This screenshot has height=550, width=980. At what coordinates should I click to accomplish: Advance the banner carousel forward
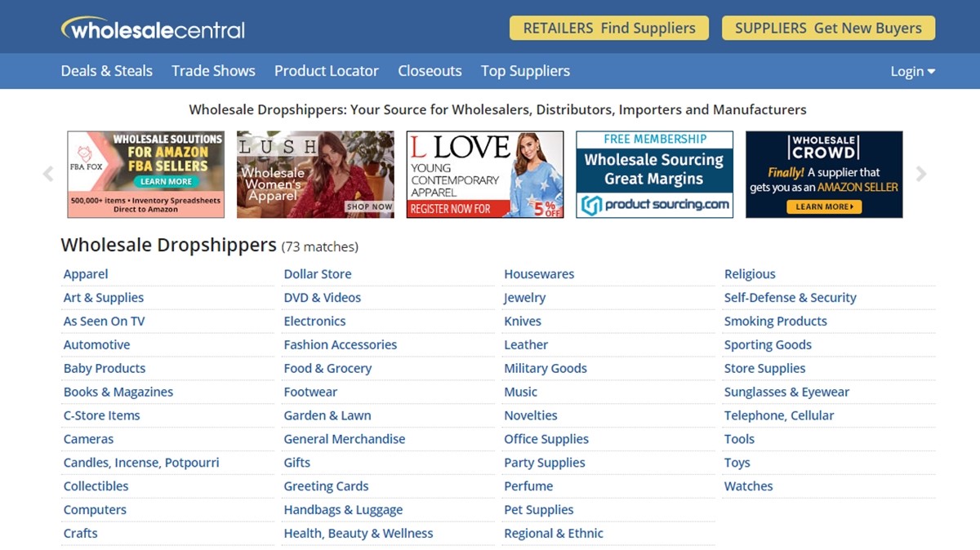pyautogui.click(x=921, y=174)
